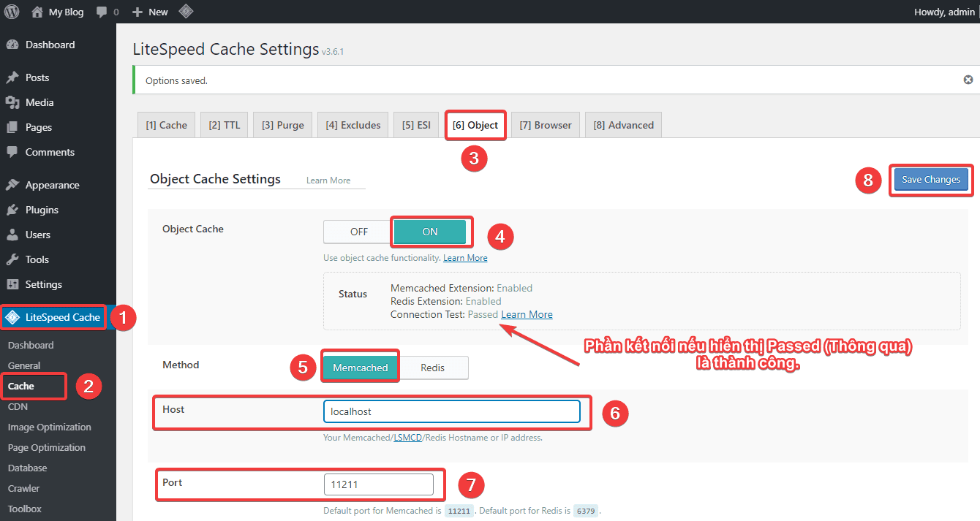Click into the Port input field
The height and width of the screenshot is (521, 980).
tap(378, 484)
